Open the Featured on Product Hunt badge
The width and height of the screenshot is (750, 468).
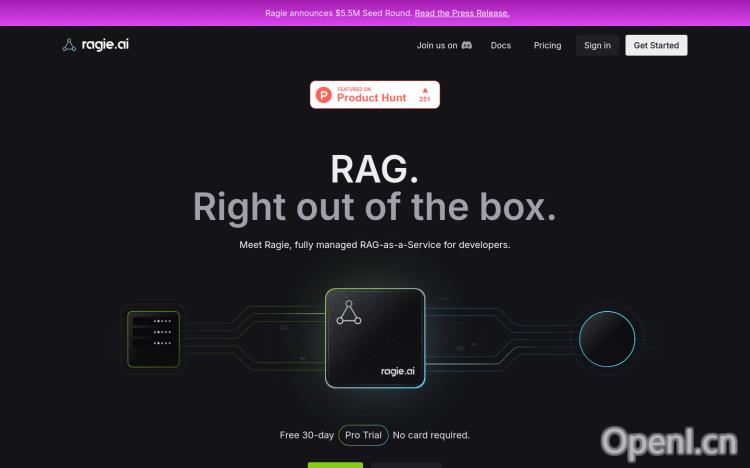pos(375,94)
